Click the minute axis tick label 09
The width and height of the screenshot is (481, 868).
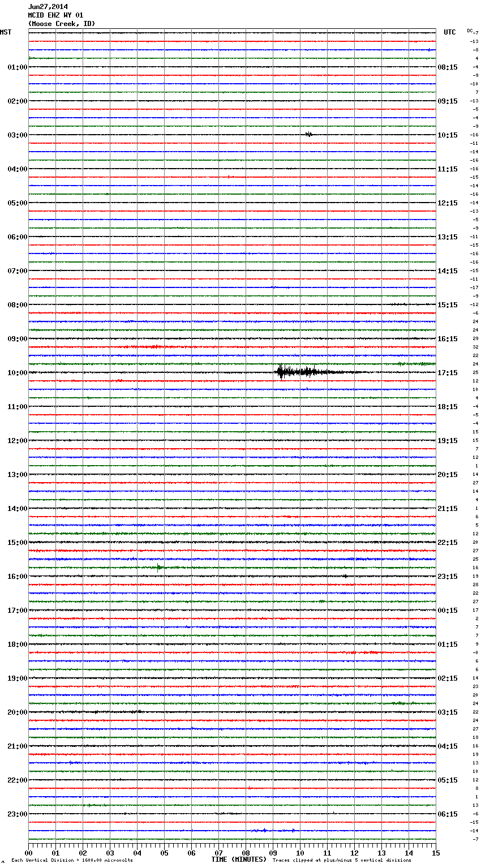pyautogui.click(x=273, y=853)
